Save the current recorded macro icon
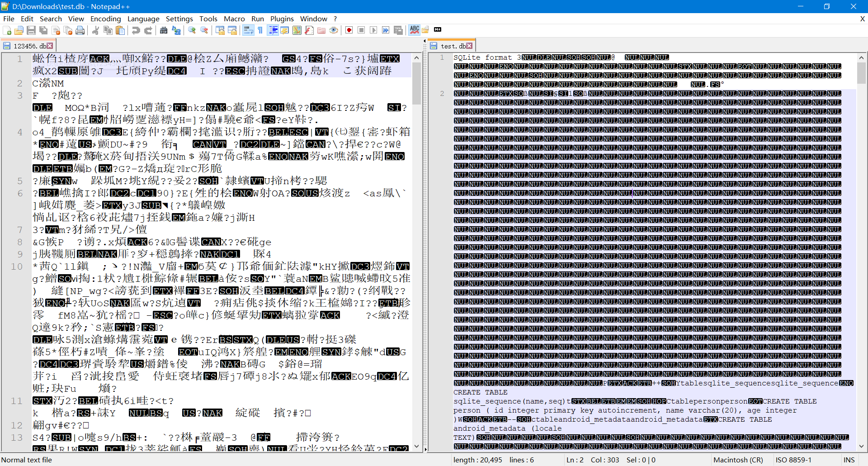 click(x=398, y=30)
